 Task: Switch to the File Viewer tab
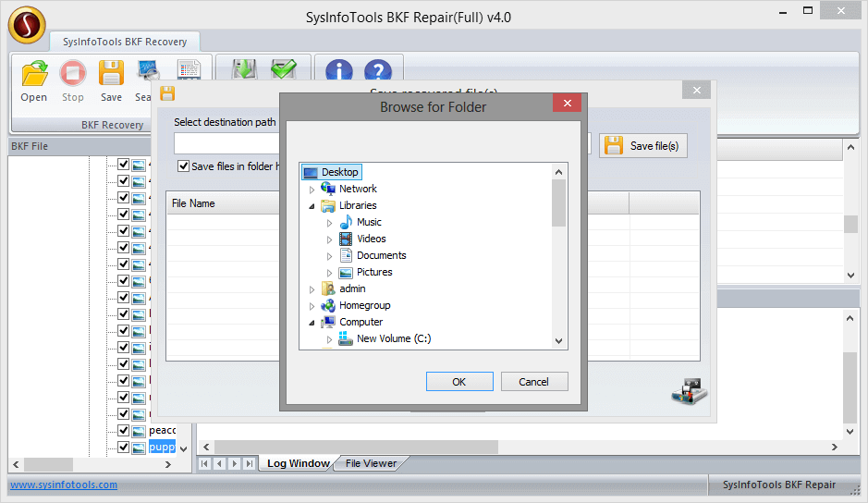pyautogui.click(x=371, y=463)
